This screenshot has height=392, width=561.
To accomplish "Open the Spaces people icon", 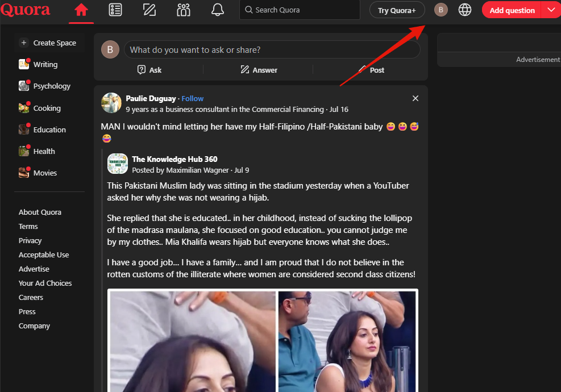I will click(x=184, y=10).
